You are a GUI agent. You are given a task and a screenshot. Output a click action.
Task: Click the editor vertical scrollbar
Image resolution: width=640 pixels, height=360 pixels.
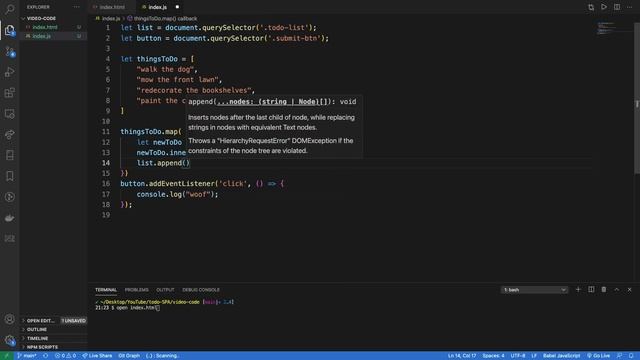637,98
